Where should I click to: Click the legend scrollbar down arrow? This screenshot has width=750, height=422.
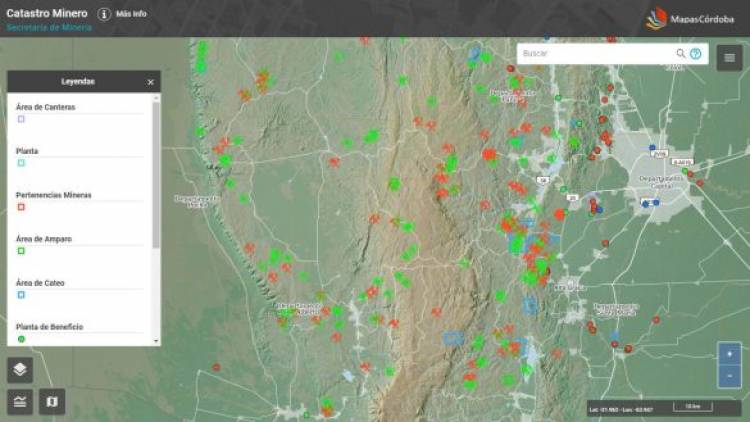(156, 341)
